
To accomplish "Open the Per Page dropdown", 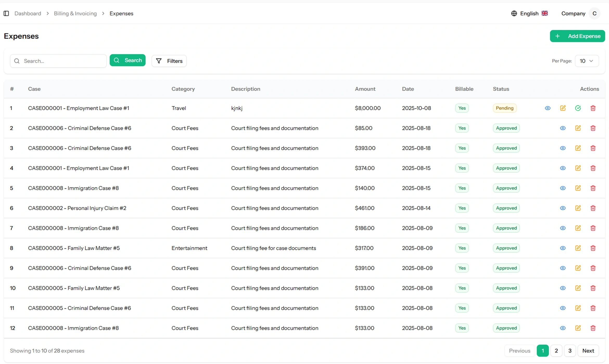I will pyautogui.click(x=587, y=61).
